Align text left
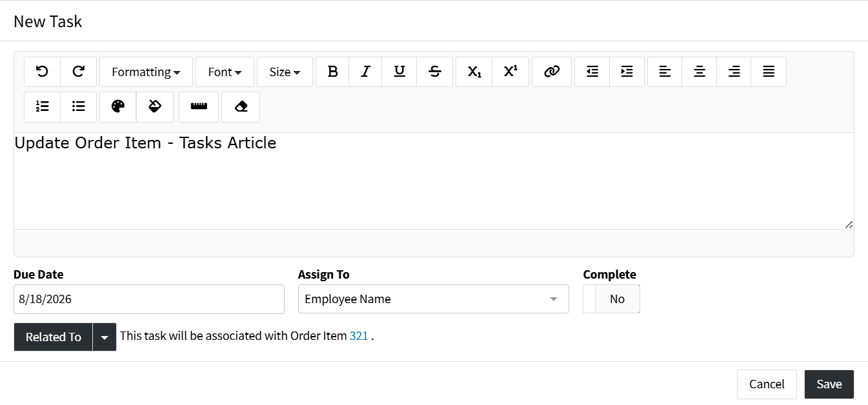 [665, 72]
